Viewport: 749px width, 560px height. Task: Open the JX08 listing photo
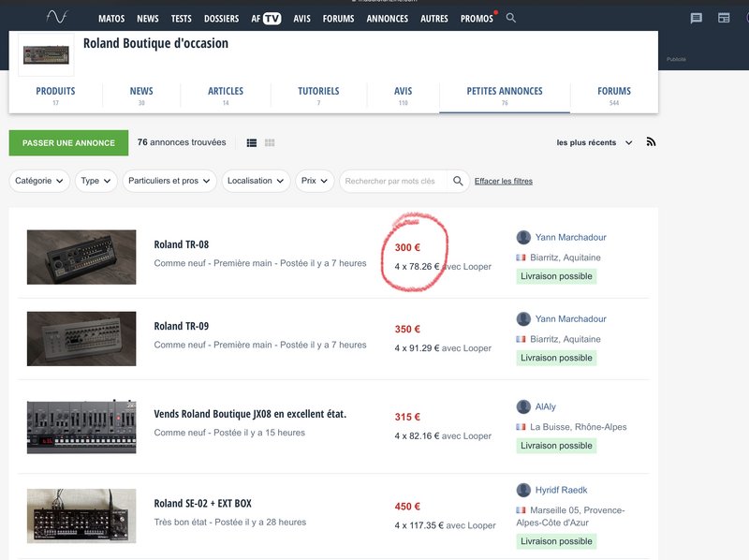point(81,427)
